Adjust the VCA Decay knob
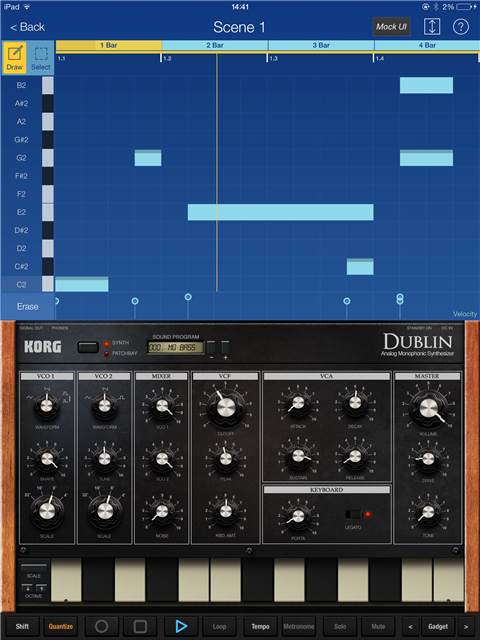The image size is (480, 640). click(355, 403)
